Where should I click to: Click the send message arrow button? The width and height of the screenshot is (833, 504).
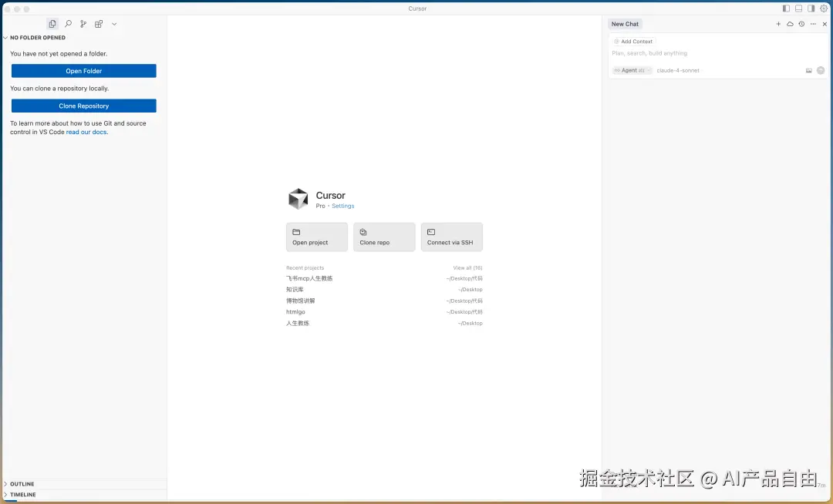(821, 71)
